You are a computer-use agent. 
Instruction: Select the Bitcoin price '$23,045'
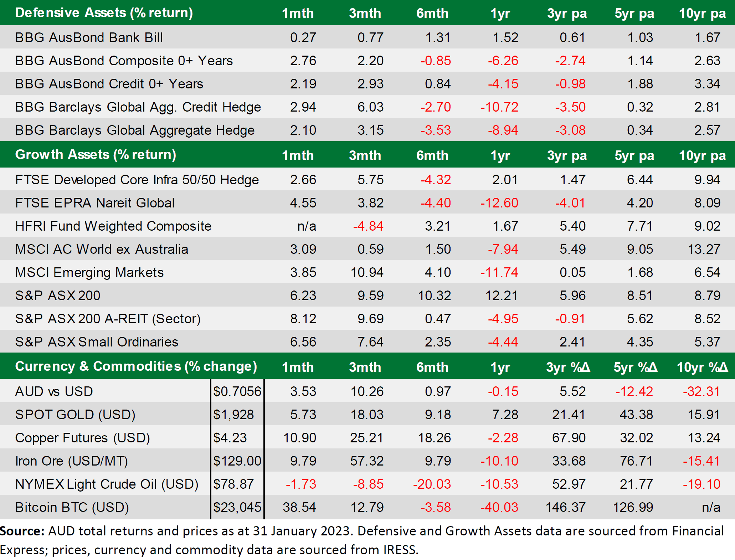(x=237, y=507)
